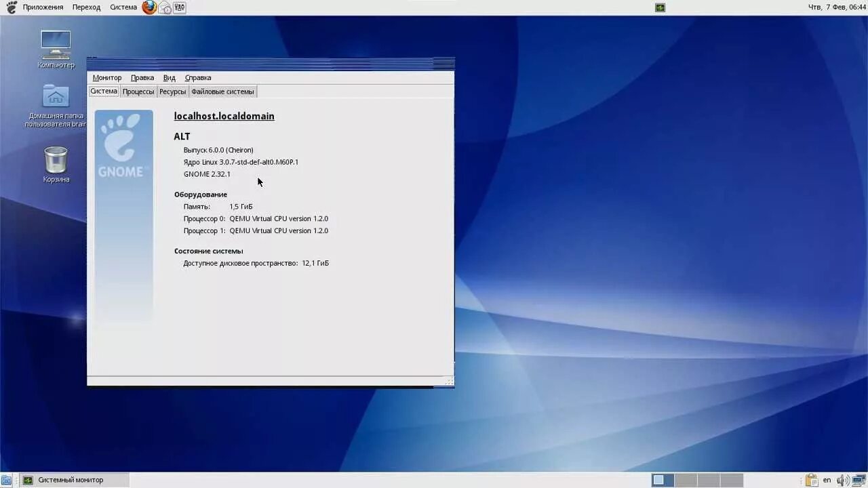Click the third launcher icon beside mail
This screenshot has width=868, height=488.
pos(180,7)
